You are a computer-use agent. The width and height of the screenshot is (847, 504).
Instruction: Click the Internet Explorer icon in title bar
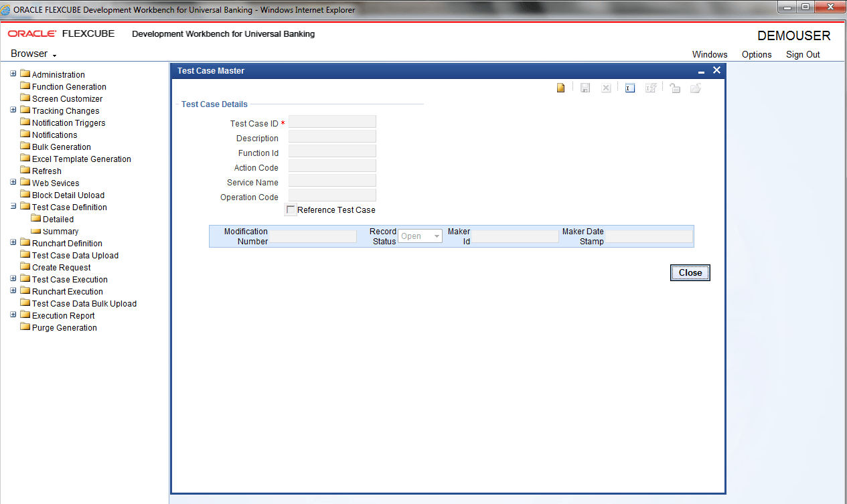[5, 10]
